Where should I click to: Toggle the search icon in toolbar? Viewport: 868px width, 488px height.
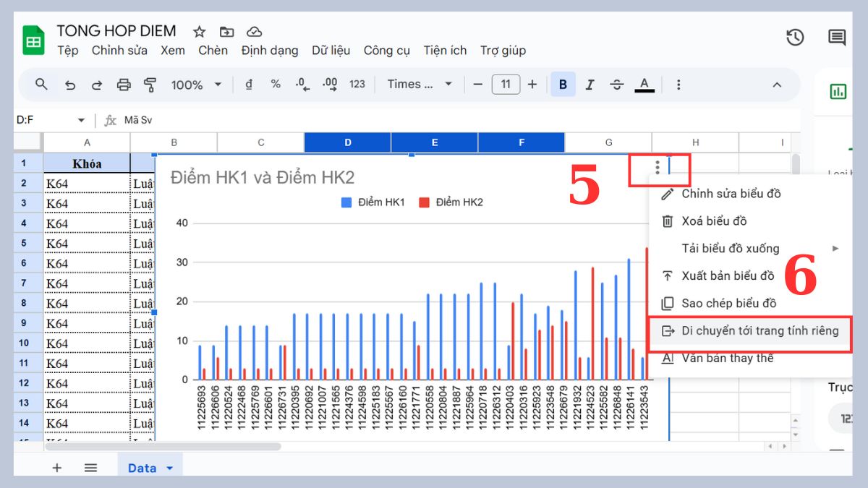coord(41,85)
